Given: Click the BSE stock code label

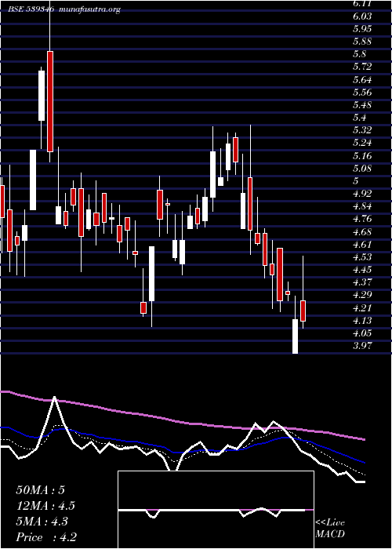Looking at the screenshot, I should click(x=31, y=9).
